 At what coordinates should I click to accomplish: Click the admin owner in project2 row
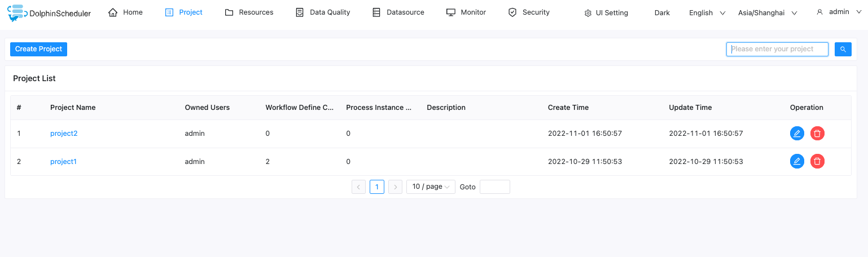195,134
